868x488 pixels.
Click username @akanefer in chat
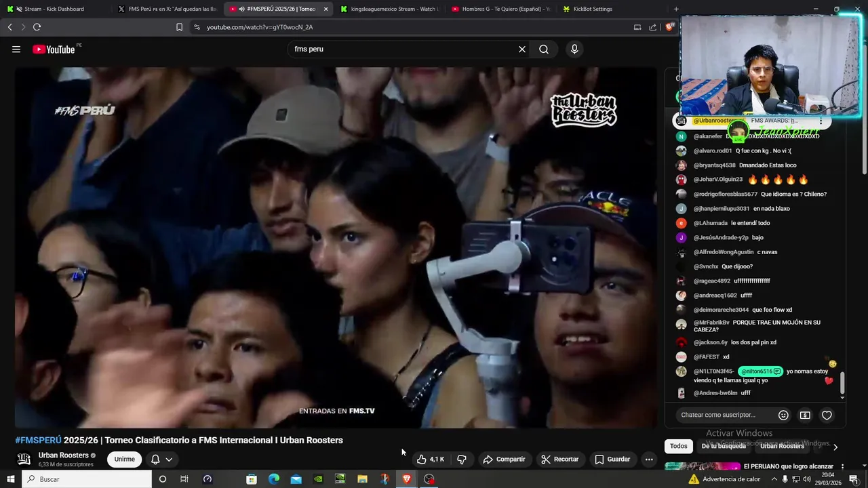coord(707,136)
